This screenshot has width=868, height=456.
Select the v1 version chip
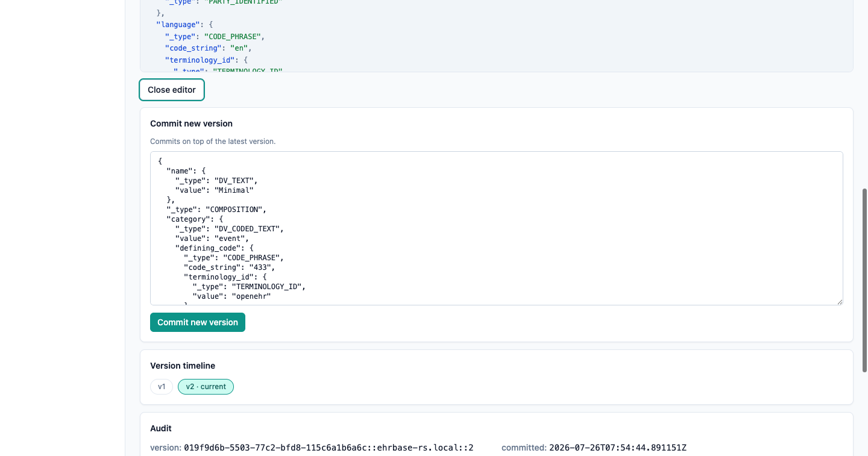click(162, 387)
